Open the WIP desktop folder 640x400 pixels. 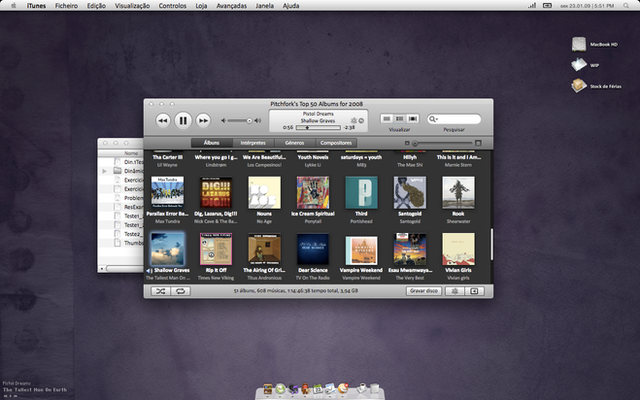coord(578,65)
